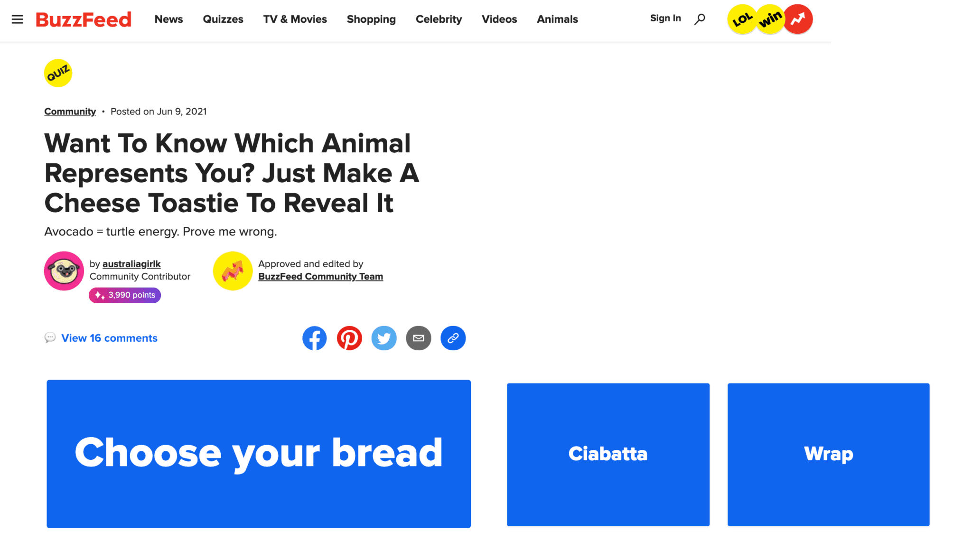972x560 pixels.
Task: Select Ciabatta as your bread
Action: (608, 454)
